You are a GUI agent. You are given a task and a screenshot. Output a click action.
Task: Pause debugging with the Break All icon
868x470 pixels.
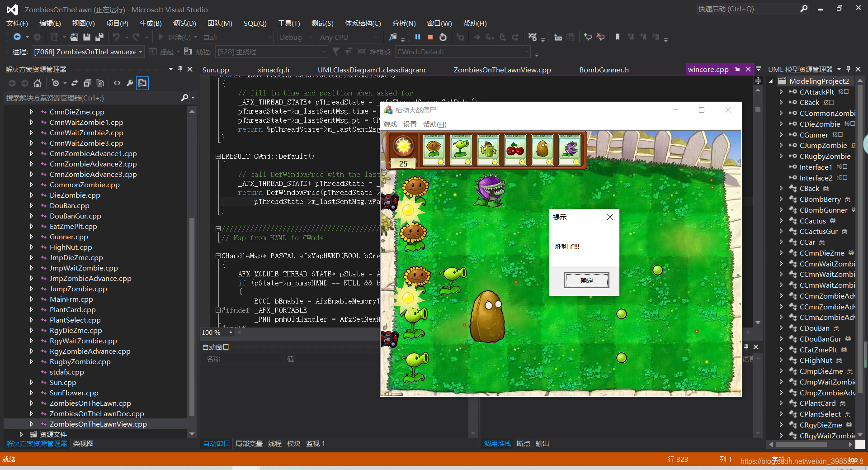(418, 37)
